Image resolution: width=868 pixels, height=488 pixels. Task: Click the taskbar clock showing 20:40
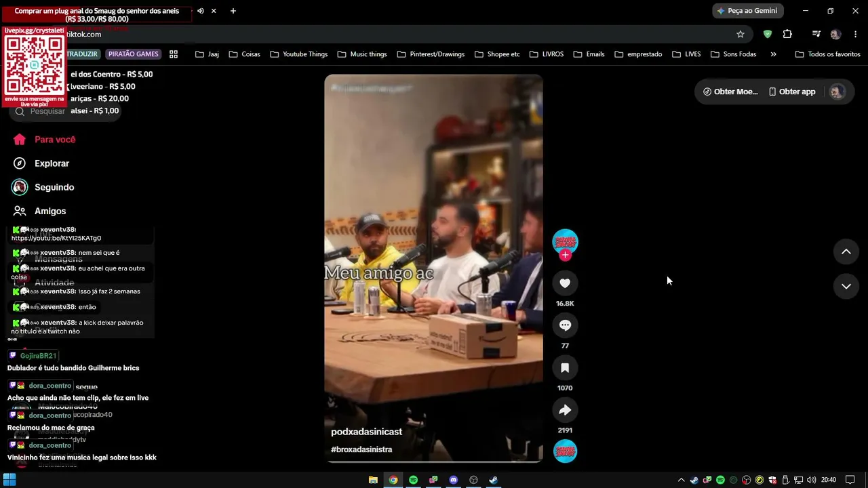click(829, 480)
